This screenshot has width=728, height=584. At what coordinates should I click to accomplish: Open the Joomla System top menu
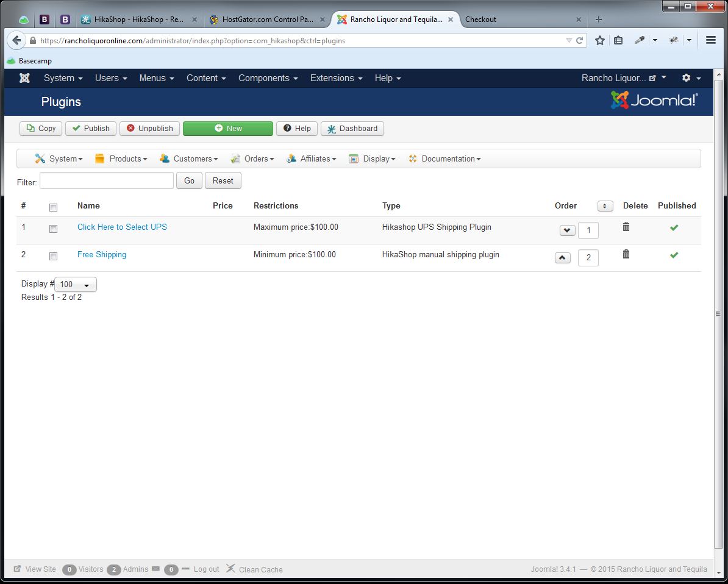coord(63,78)
